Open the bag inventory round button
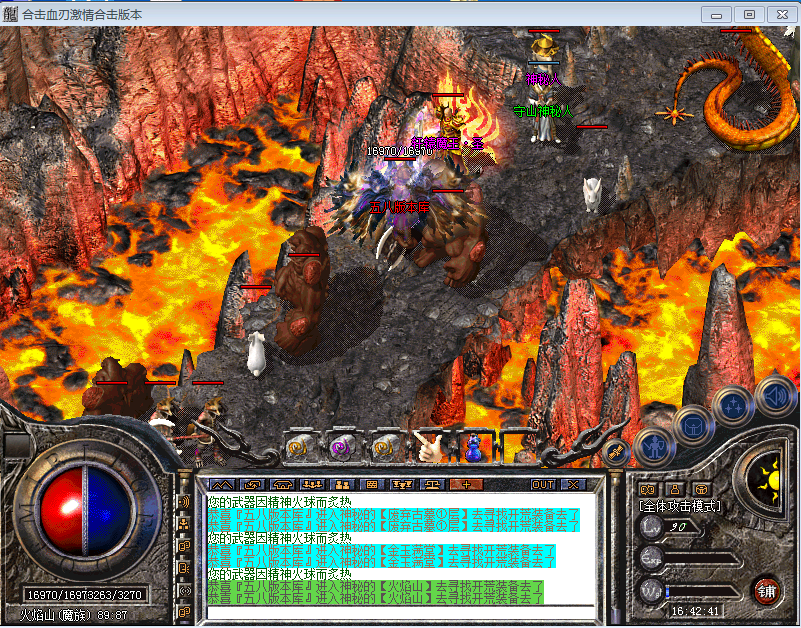The image size is (801, 628). click(x=693, y=425)
